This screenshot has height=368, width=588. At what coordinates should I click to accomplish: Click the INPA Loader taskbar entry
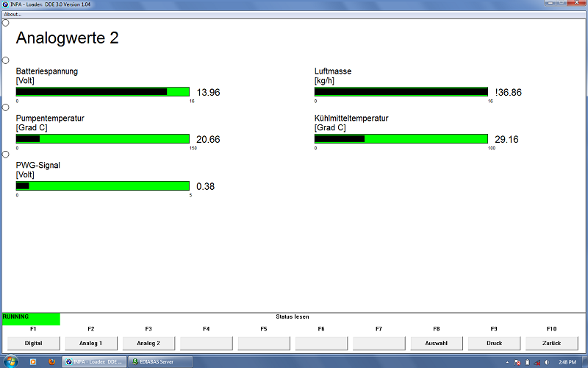pos(95,361)
